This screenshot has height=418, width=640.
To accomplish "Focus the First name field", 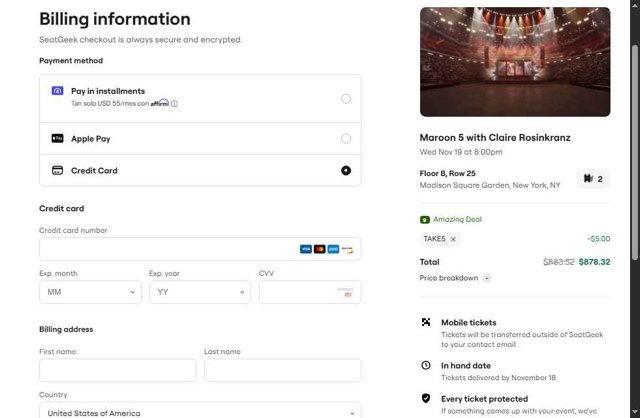I will tap(118, 370).
